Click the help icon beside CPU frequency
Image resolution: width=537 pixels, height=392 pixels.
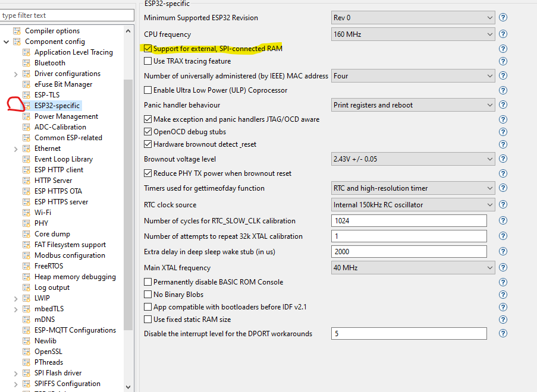coord(503,34)
